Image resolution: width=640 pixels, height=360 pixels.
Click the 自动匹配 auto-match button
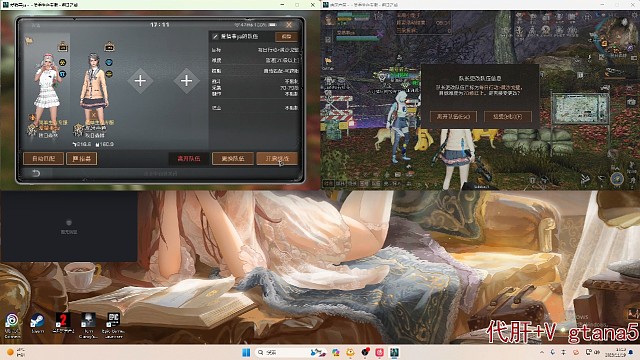click(43, 158)
